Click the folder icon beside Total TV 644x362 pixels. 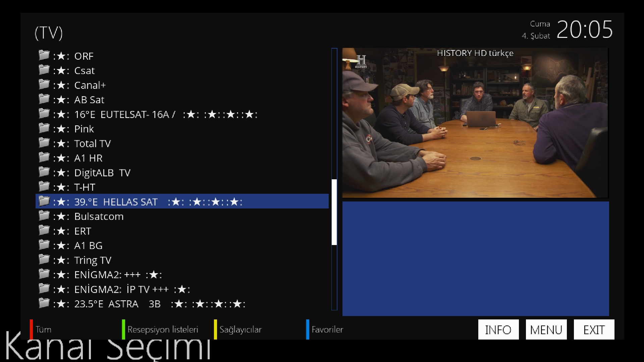tap(44, 142)
